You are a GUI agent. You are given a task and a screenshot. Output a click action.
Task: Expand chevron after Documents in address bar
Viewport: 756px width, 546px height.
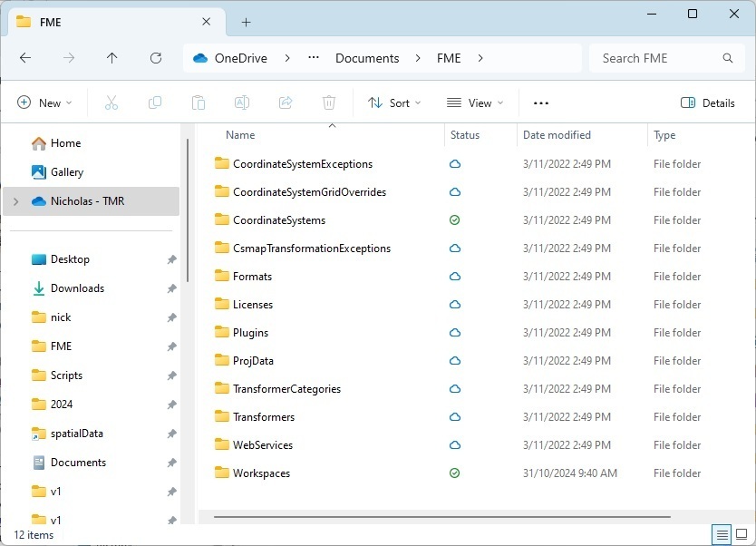tap(418, 58)
